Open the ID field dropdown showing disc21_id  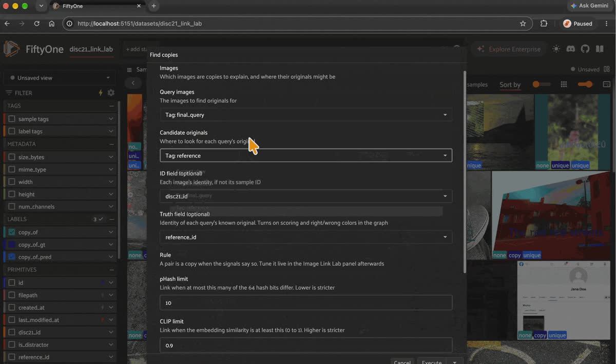point(306,196)
